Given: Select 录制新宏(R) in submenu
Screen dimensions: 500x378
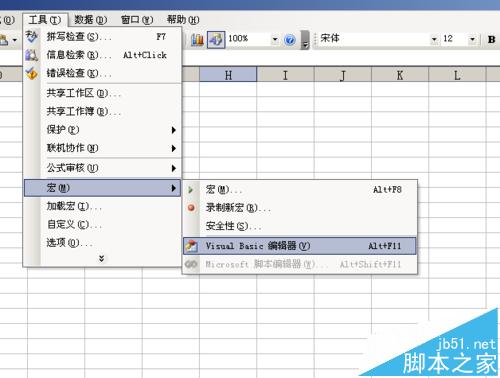Looking at the screenshot, I should pyautogui.click(x=300, y=208).
